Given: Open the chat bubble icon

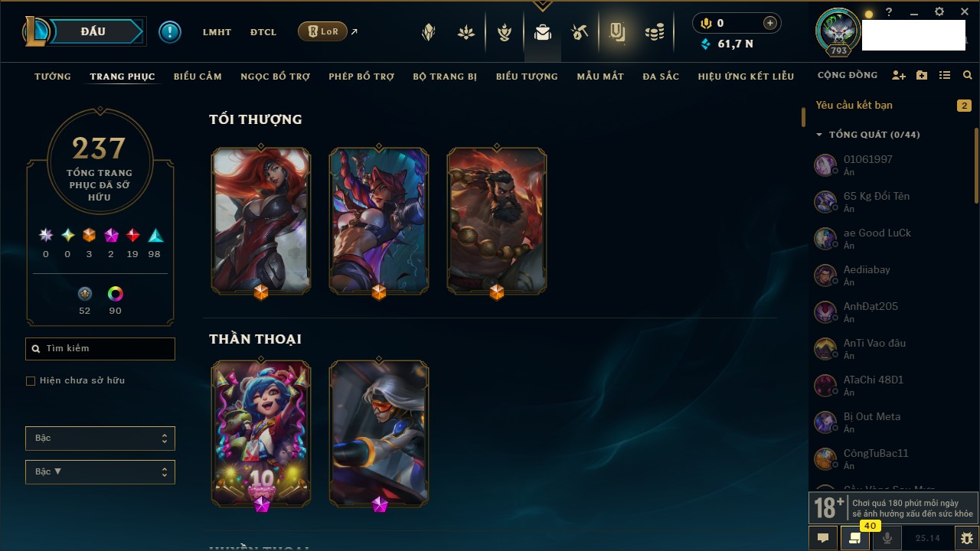Looking at the screenshot, I should coord(823,538).
